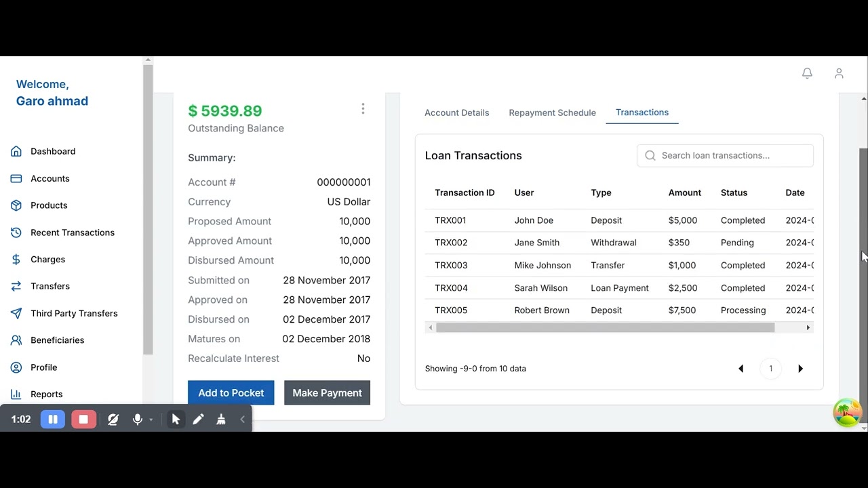868x488 pixels.
Task: Click the Accounts card icon in sidebar
Action: click(16, 178)
